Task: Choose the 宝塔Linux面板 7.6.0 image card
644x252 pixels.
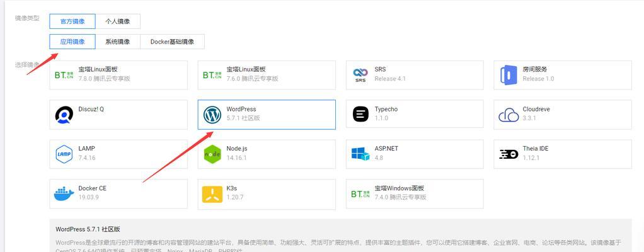Action: [267, 75]
